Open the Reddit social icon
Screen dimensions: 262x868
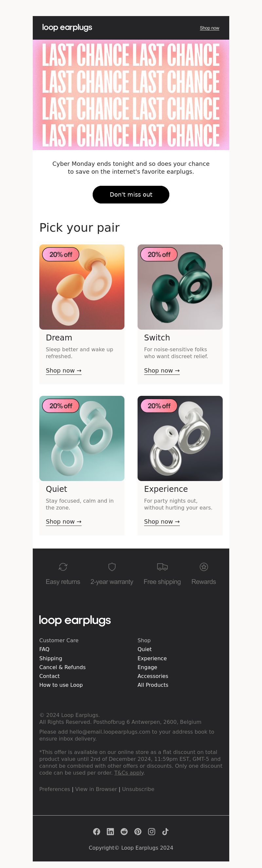point(124,832)
